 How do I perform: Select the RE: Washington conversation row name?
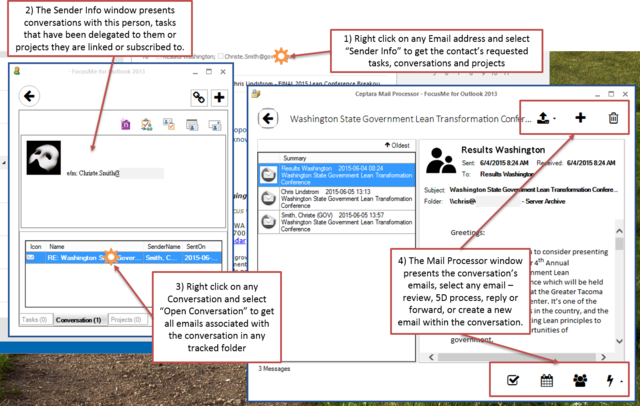[x=94, y=257]
